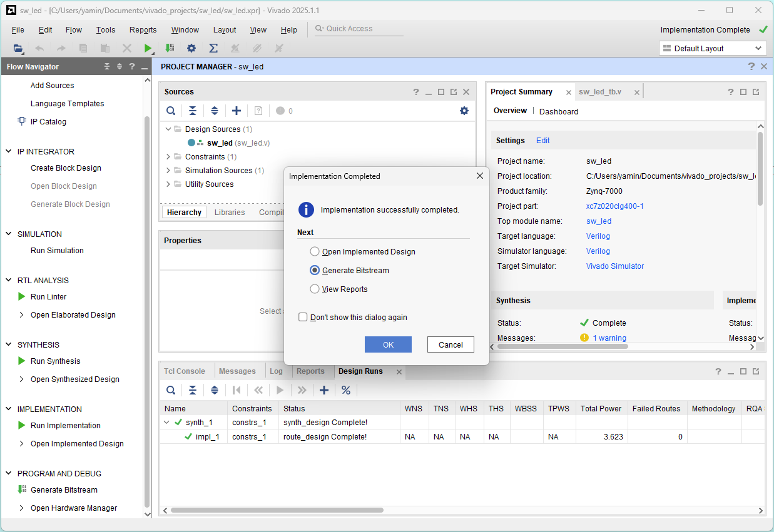Viewport: 774px width, 532px height.
Task: Click the green Run toolbar arrow
Action: coord(148,48)
